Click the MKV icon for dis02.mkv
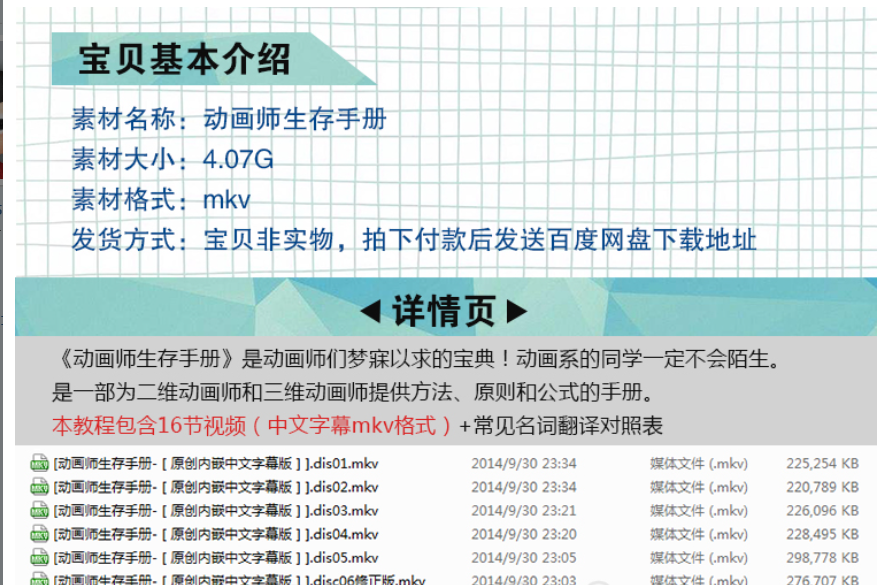The image size is (885, 585). pyautogui.click(x=39, y=487)
